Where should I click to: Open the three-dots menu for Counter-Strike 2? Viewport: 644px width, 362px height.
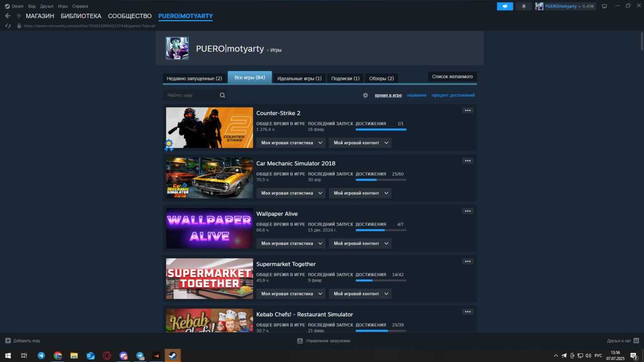point(468,110)
